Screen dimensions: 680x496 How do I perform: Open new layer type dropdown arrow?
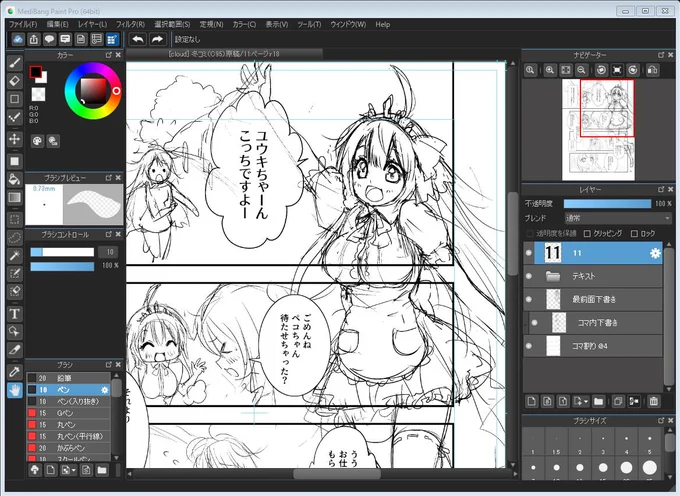(x=586, y=401)
